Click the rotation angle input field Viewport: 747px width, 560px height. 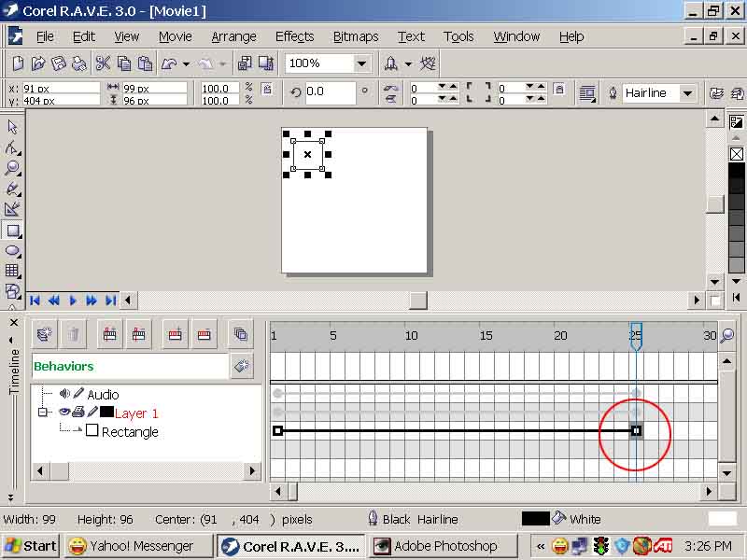pyautogui.click(x=330, y=91)
